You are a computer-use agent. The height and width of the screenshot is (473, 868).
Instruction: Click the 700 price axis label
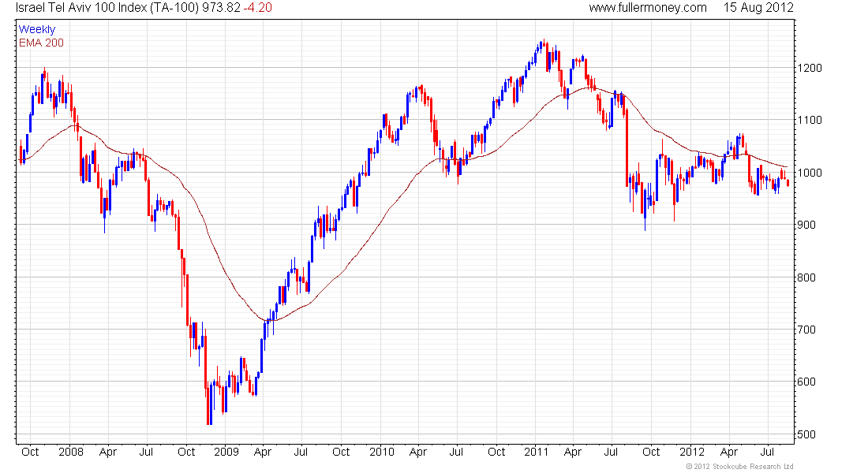[806, 330]
